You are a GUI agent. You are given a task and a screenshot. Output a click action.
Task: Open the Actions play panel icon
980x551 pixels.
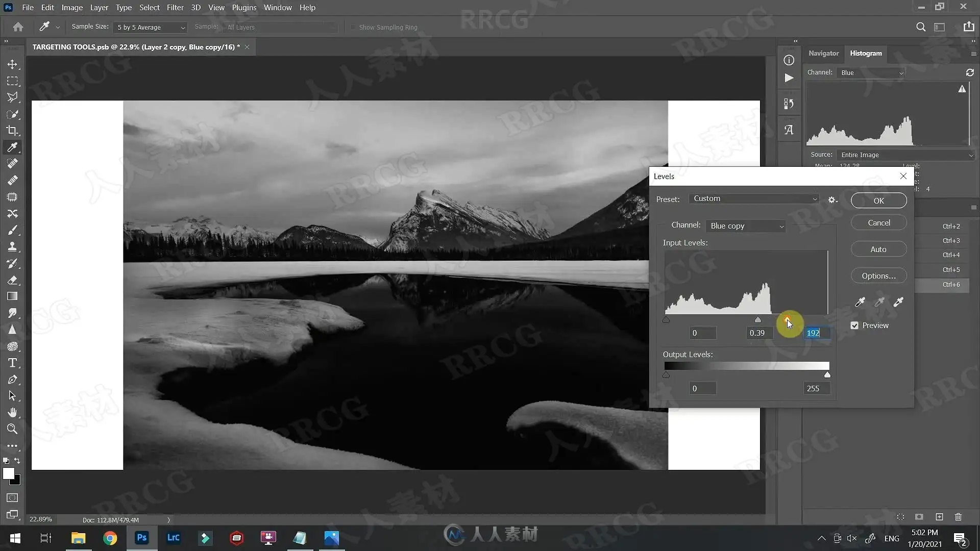(789, 78)
